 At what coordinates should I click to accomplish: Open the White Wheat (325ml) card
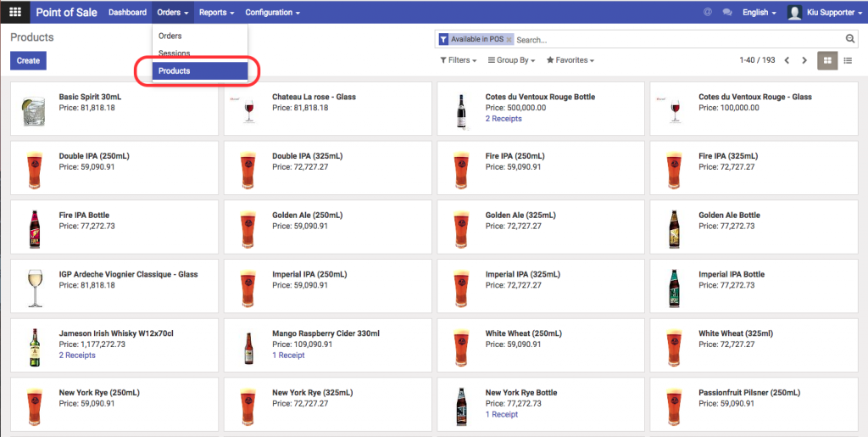pos(754,345)
